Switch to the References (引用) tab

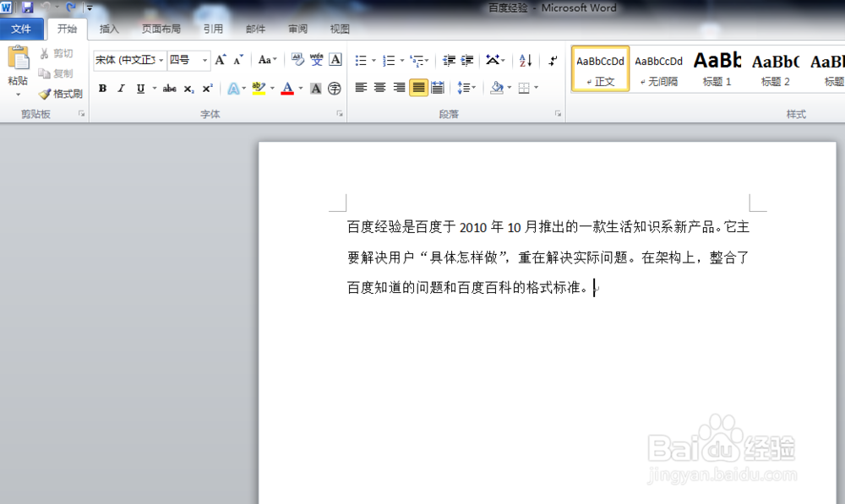click(213, 29)
